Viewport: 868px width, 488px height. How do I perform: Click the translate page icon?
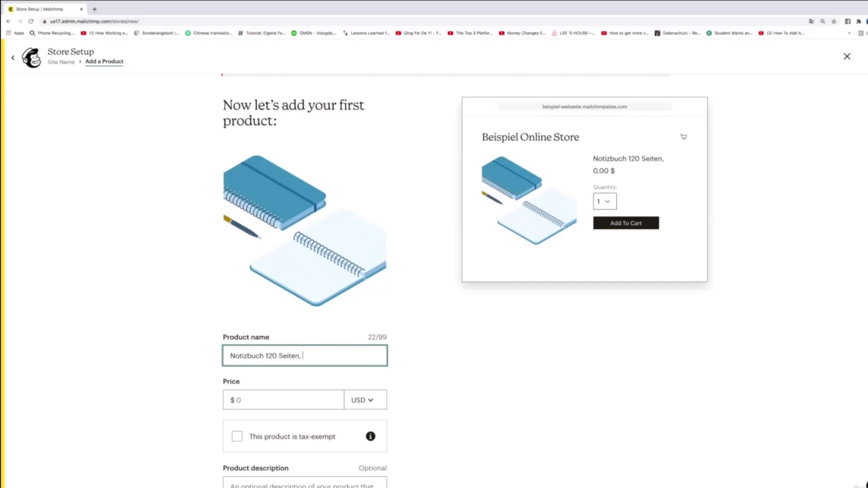coord(811,21)
